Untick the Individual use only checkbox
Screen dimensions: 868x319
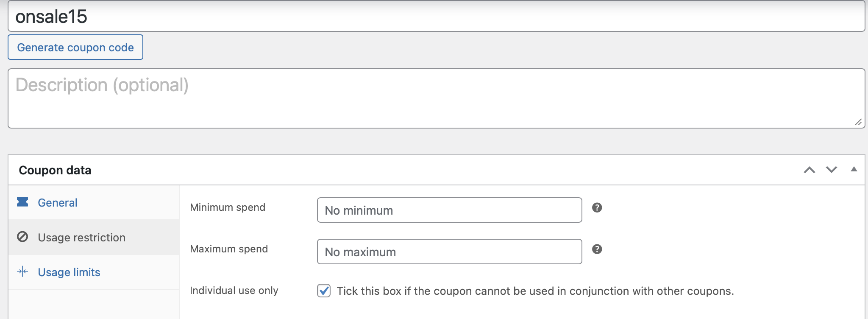tap(324, 291)
